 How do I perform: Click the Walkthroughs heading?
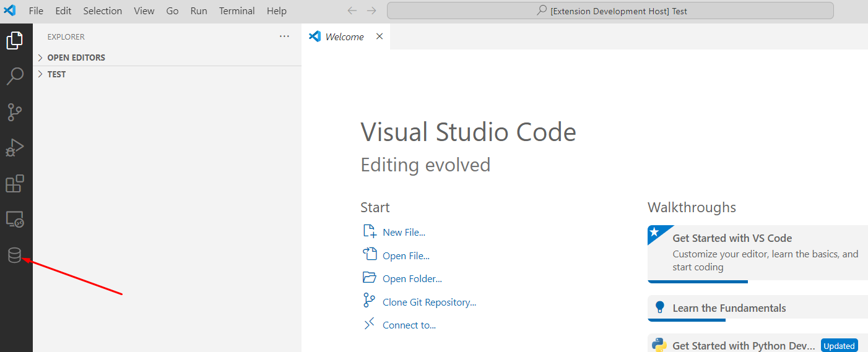[x=692, y=207]
